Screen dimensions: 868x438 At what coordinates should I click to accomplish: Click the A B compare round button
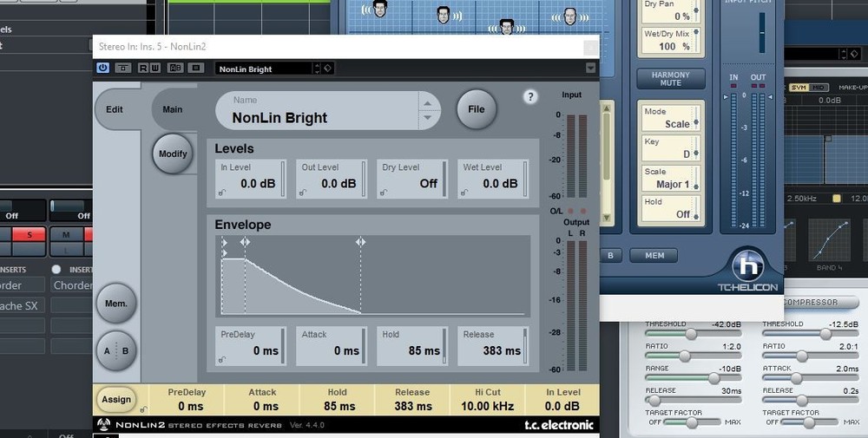pyautogui.click(x=116, y=351)
